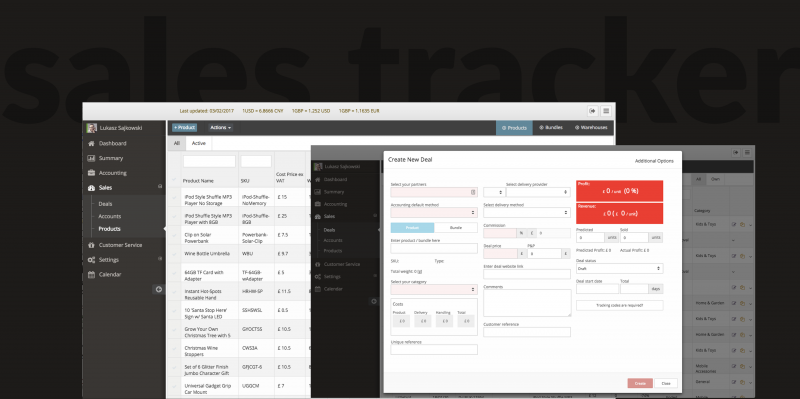Click the Accounting briefcase icon

(91, 173)
